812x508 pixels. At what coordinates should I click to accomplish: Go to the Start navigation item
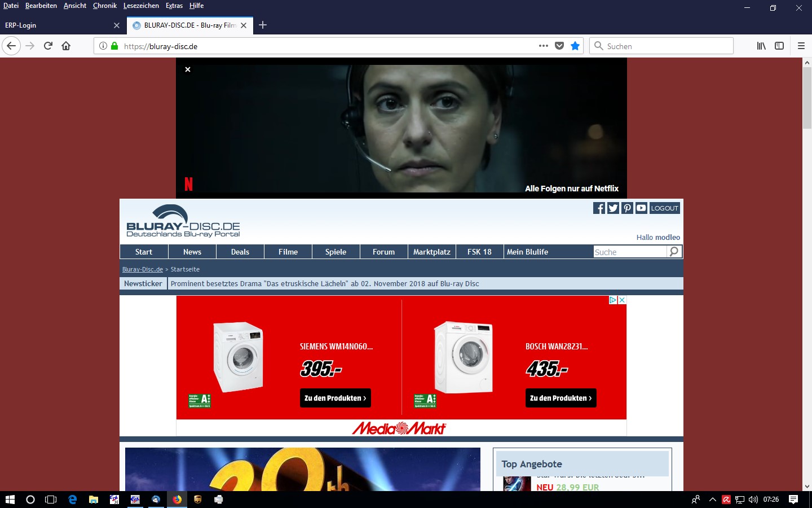pyautogui.click(x=144, y=252)
